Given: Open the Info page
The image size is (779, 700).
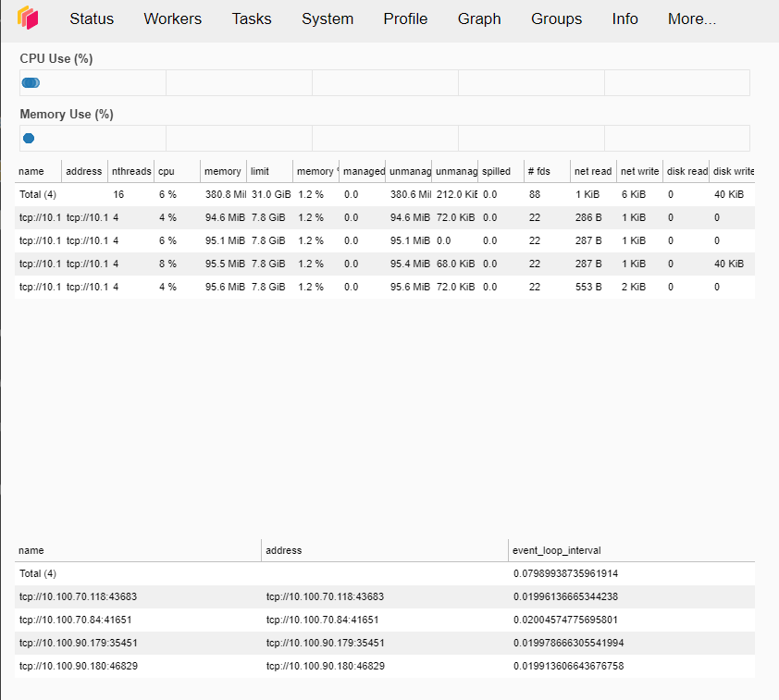Looking at the screenshot, I should coord(624,18).
